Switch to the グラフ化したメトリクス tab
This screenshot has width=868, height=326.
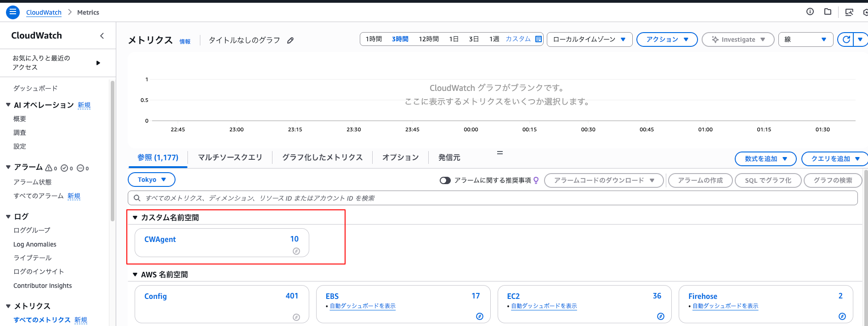coord(322,157)
